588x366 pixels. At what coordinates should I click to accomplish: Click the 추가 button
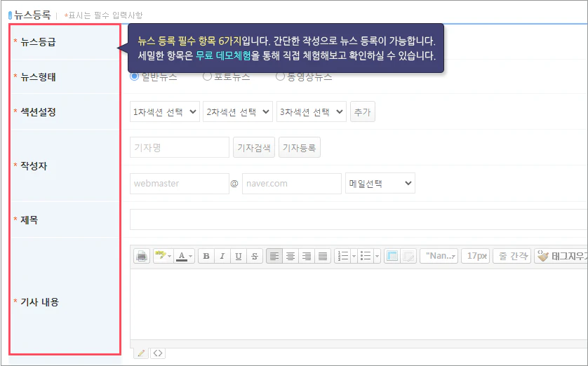click(x=363, y=111)
